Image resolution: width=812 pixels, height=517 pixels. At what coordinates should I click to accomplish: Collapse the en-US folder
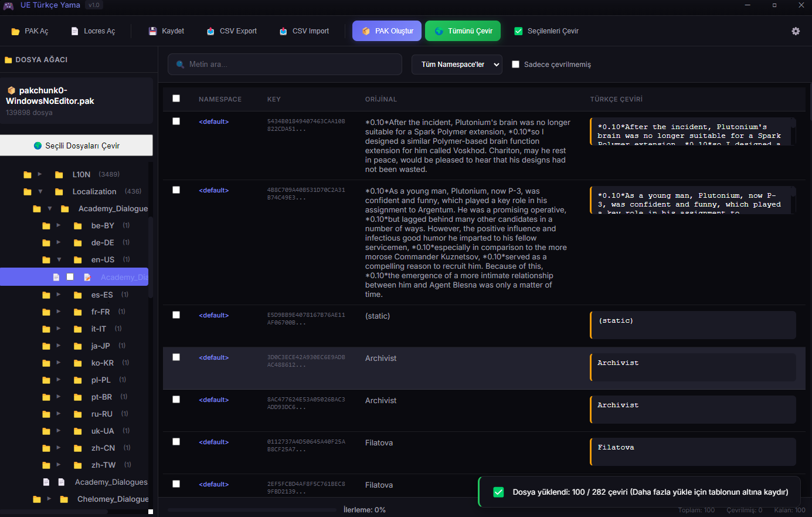pyautogui.click(x=59, y=259)
